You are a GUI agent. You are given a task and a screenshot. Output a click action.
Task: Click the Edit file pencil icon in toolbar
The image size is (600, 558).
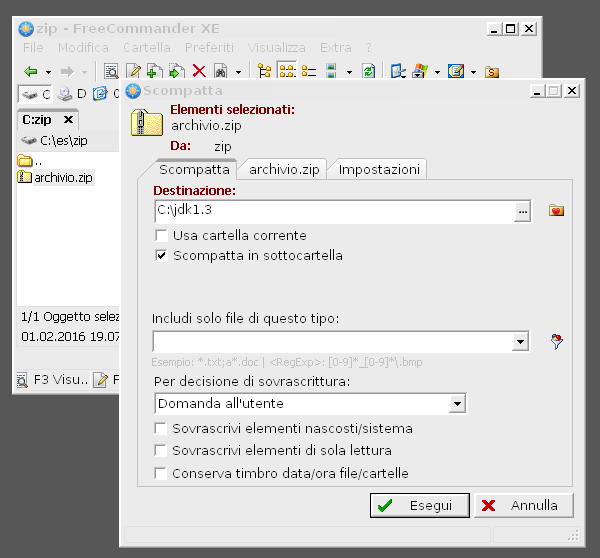coord(133,72)
